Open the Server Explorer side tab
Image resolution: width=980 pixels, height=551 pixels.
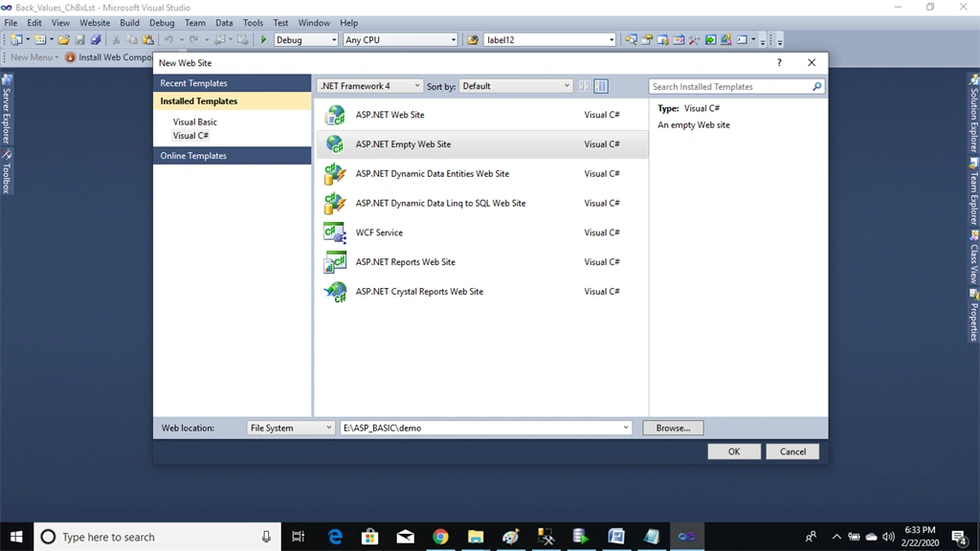tap(7, 109)
